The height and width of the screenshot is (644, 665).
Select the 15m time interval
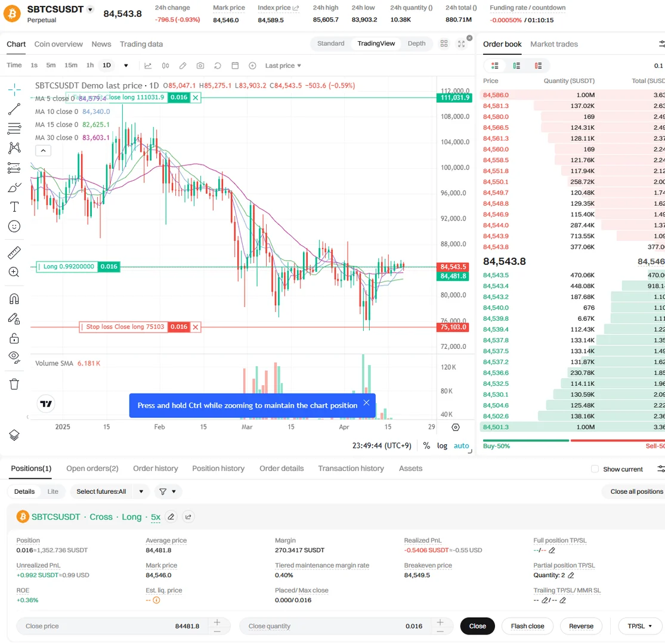click(71, 65)
